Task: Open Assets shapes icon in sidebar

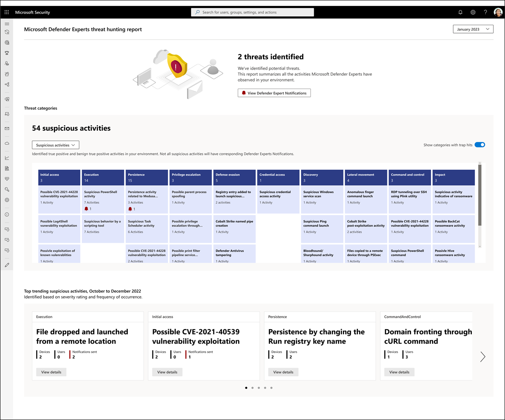Action: [7, 99]
